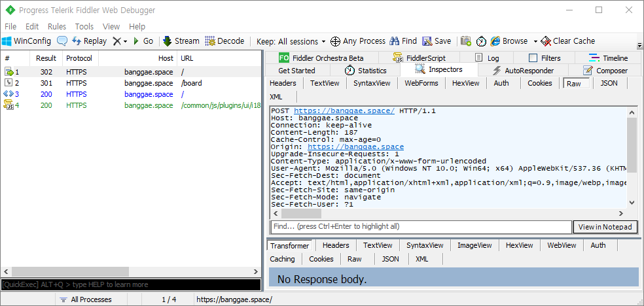Switch to the Filters tab
Viewport: 644px width, 306px height.
(545, 58)
